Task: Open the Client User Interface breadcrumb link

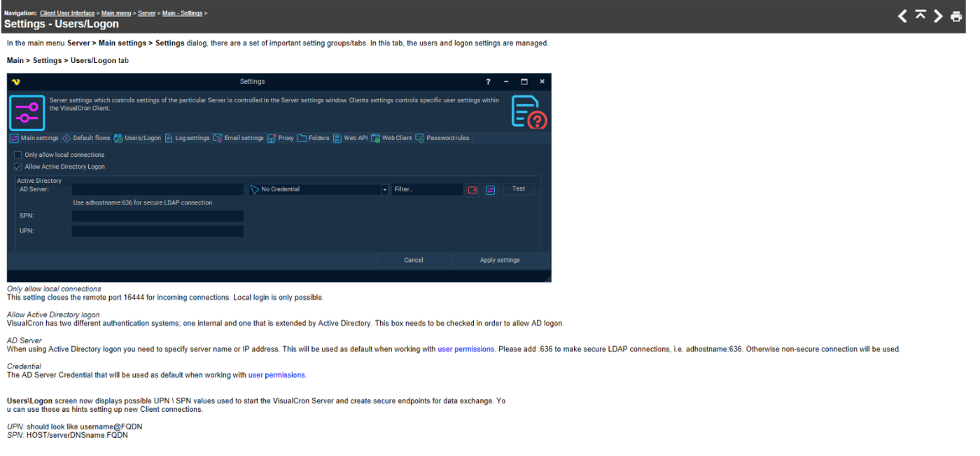Action: 67,13
